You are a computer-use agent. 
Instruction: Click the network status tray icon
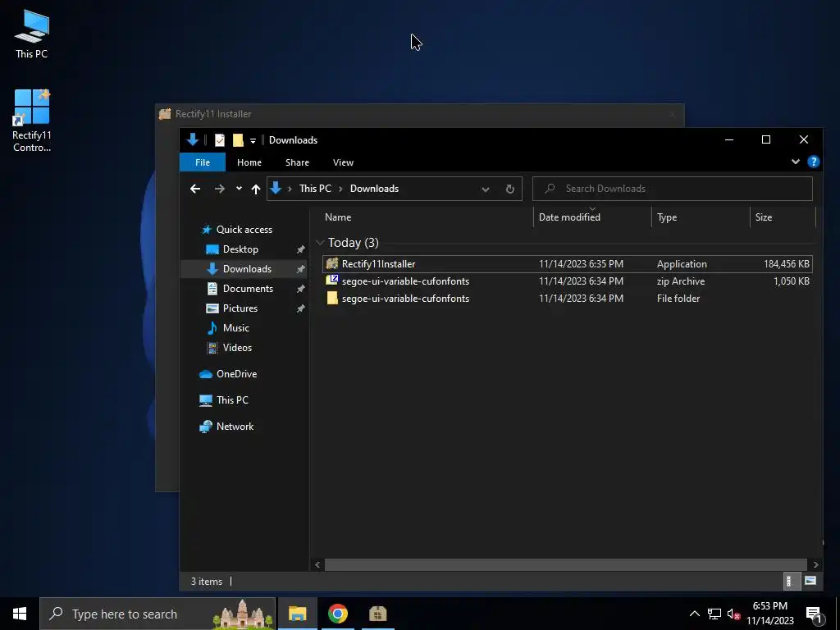pos(714,614)
